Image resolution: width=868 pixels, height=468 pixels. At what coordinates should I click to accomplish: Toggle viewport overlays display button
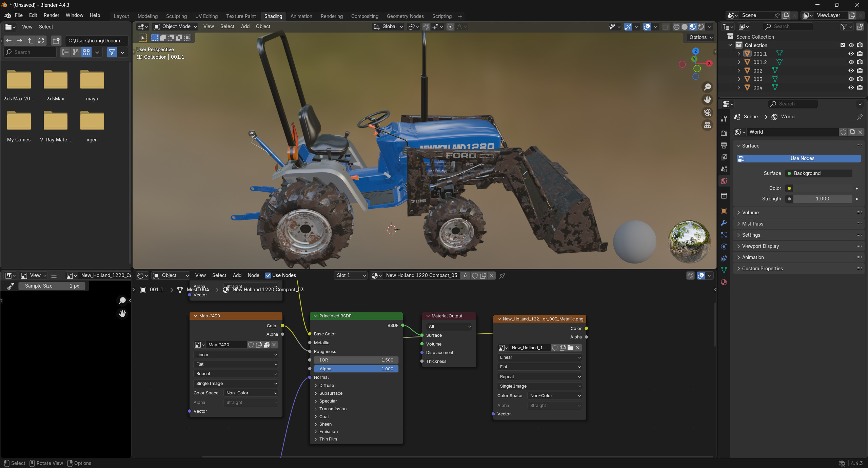click(x=647, y=27)
